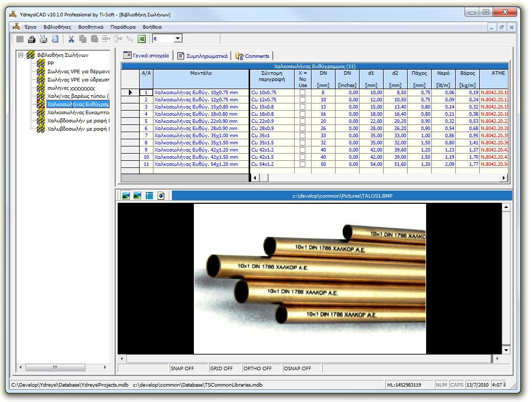Toggle ORTHO OFF in the status bar
This screenshot has width=532, height=402.
[x=257, y=368]
